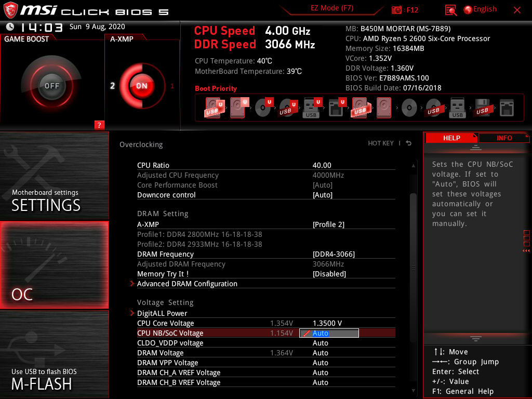Close the BIOS with the red X
532x399 pixels.
[517, 10]
